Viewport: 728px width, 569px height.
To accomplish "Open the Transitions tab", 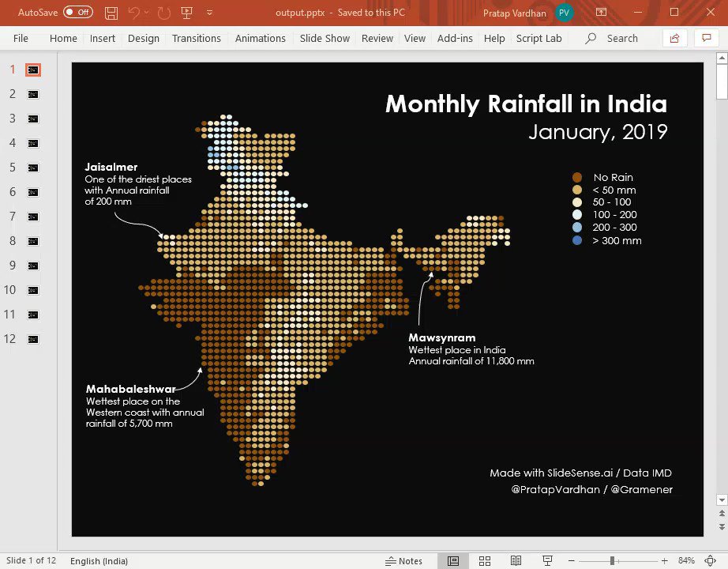I will [197, 38].
